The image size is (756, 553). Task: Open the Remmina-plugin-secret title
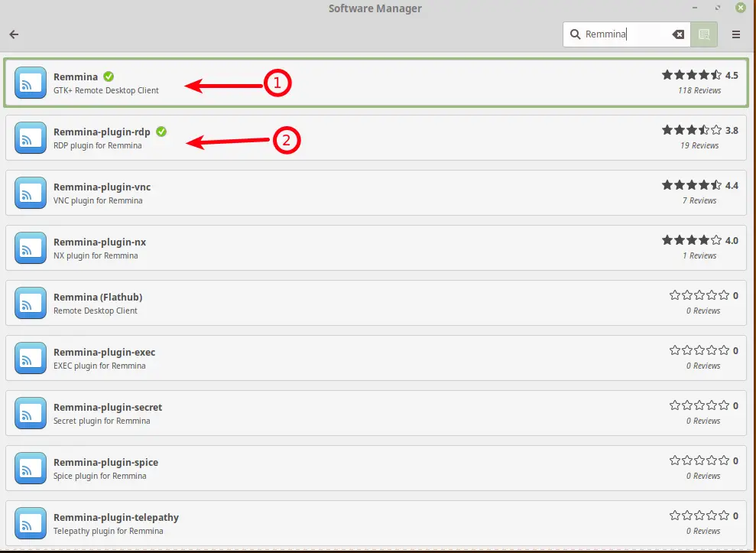point(108,407)
